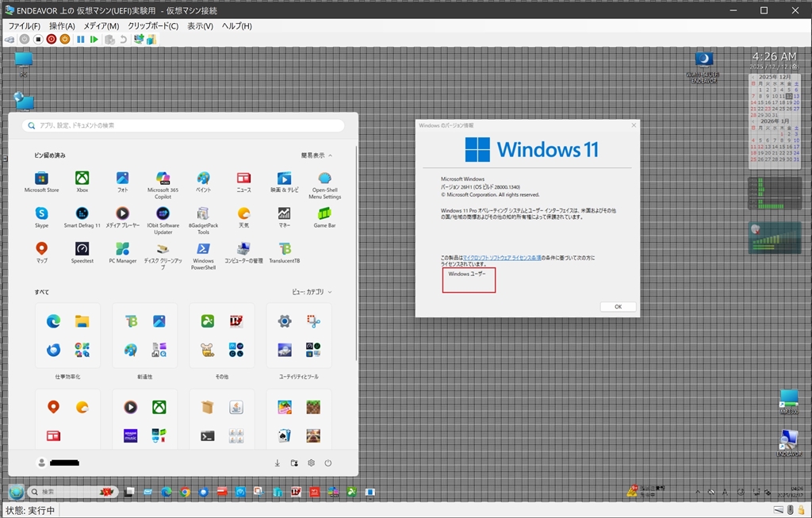Open the クリップボード(C) menu
This screenshot has width=812, height=518.
click(x=153, y=26)
